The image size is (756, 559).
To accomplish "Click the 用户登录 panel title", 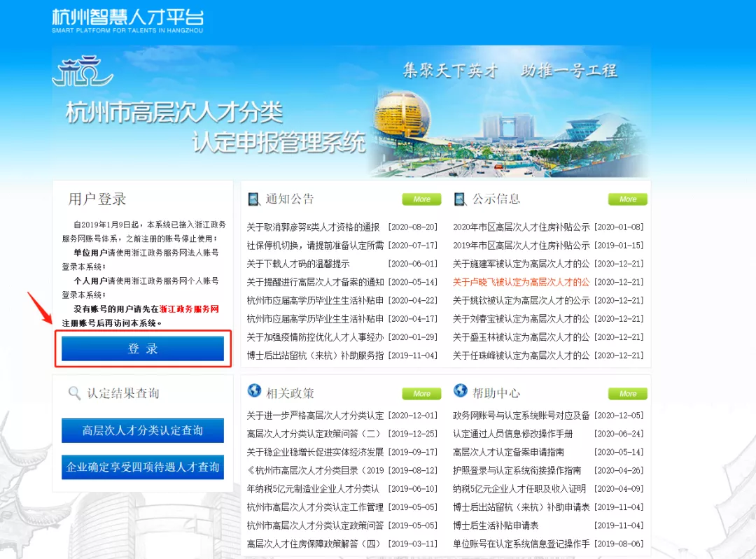I will point(97,199).
